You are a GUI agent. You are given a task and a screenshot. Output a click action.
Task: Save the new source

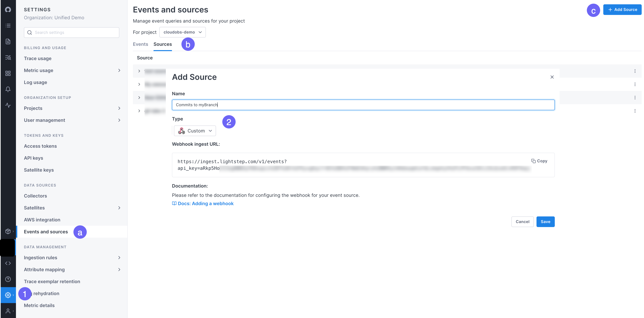545,222
